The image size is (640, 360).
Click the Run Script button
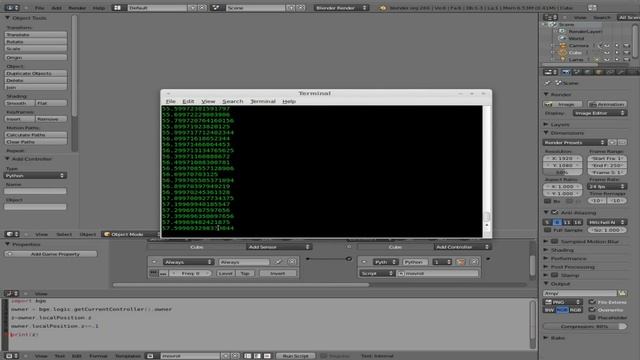[296, 356]
